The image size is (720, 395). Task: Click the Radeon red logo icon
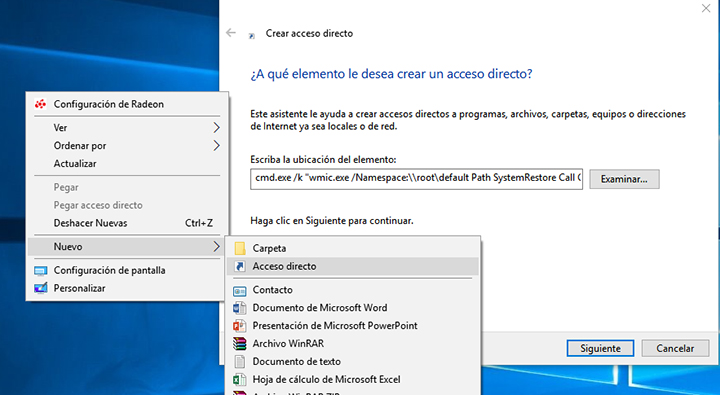(x=40, y=104)
